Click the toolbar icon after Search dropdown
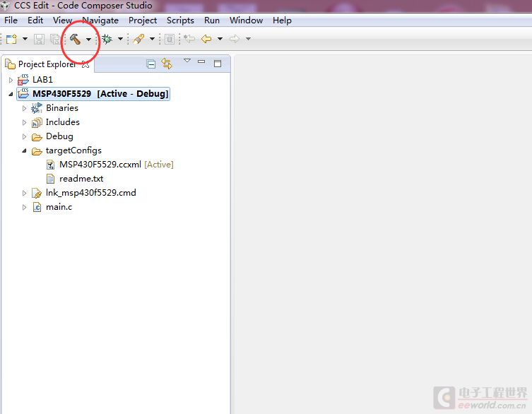 click(170, 39)
